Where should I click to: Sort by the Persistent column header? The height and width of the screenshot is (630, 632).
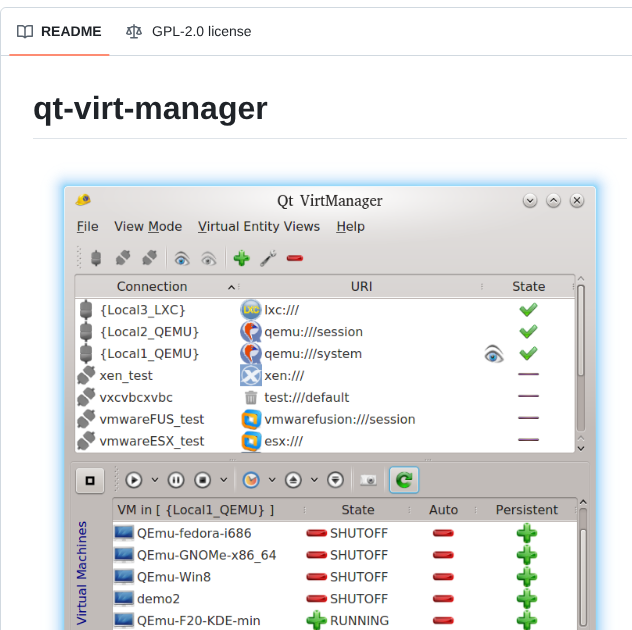click(526, 510)
